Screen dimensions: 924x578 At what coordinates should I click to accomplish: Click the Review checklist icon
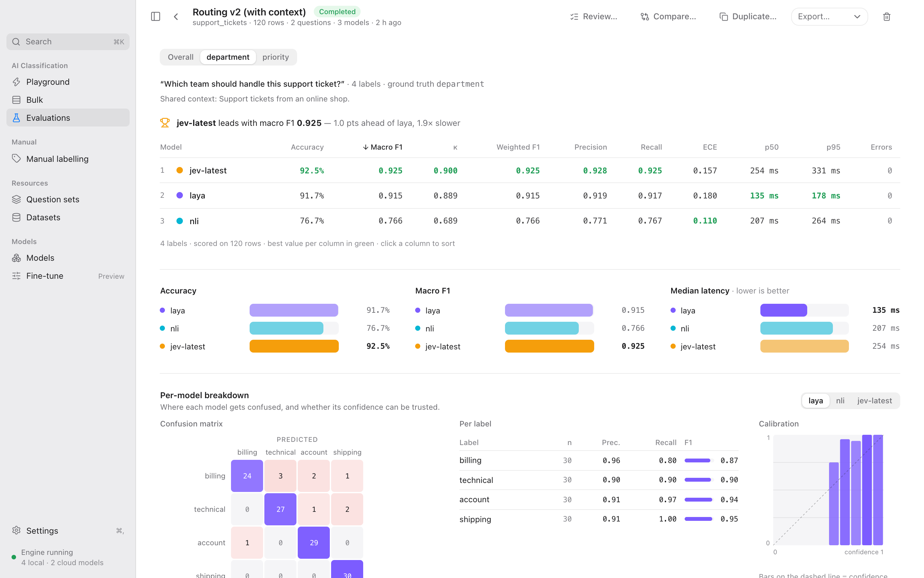[574, 16]
